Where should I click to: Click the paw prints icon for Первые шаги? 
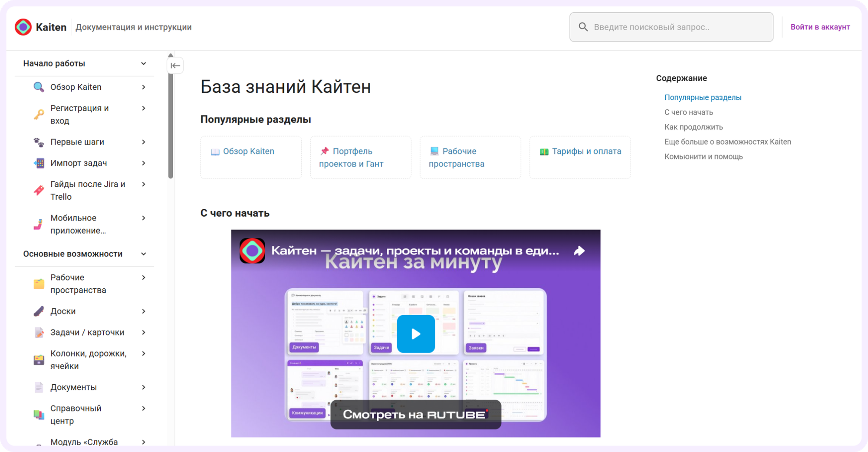click(x=39, y=142)
